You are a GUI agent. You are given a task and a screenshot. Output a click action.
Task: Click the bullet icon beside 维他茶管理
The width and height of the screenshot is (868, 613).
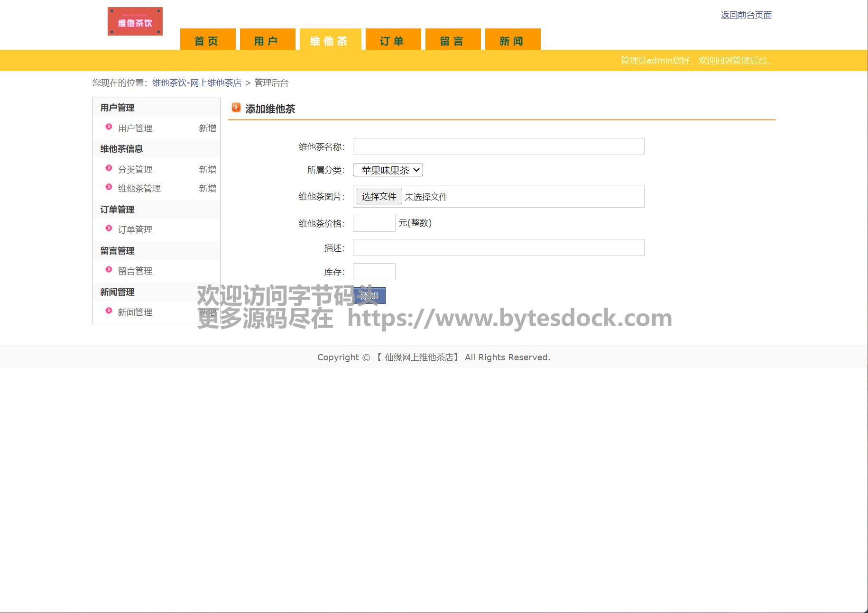[x=109, y=187]
